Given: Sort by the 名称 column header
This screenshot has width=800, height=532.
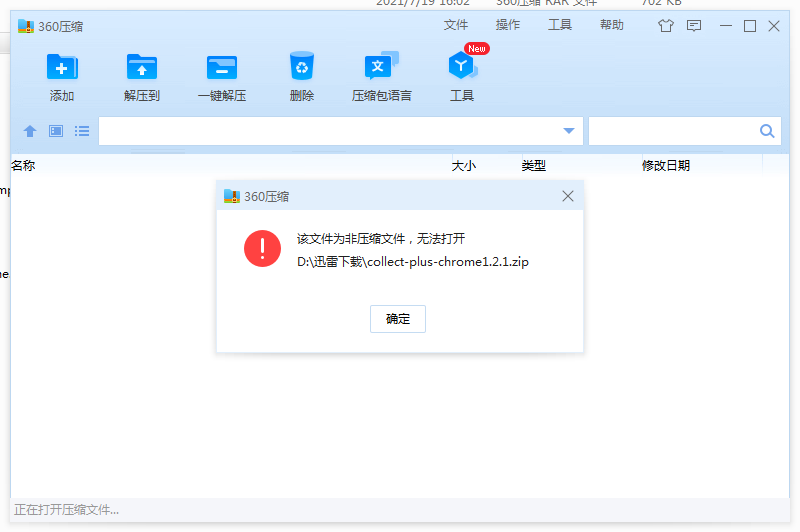Looking at the screenshot, I should tap(23, 165).
